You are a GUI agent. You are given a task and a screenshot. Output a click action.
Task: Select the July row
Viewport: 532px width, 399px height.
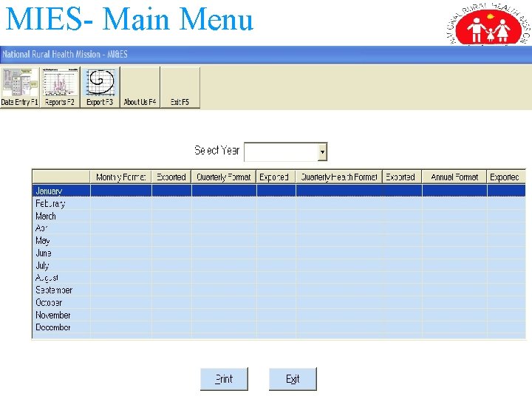(x=279, y=265)
